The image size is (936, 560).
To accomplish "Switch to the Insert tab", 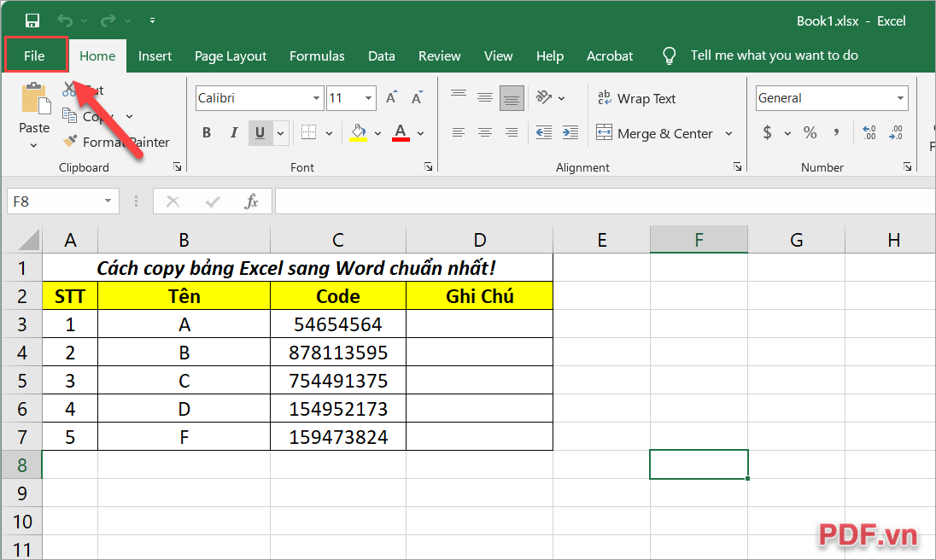I will [155, 56].
